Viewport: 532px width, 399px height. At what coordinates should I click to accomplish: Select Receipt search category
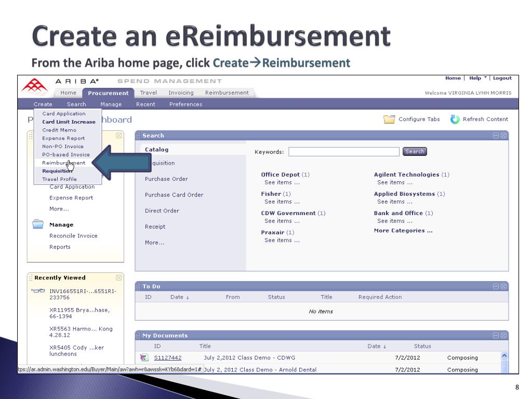pyautogui.click(x=155, y=227)
